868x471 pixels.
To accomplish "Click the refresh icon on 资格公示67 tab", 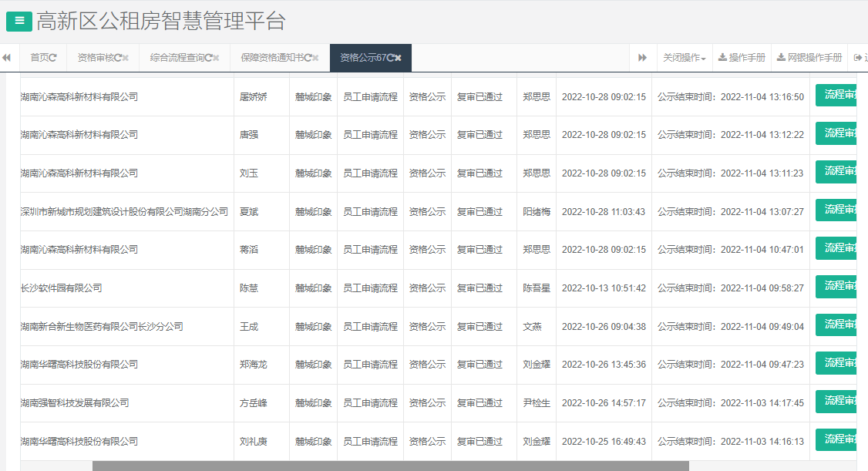I will click(x=392, y=56).
